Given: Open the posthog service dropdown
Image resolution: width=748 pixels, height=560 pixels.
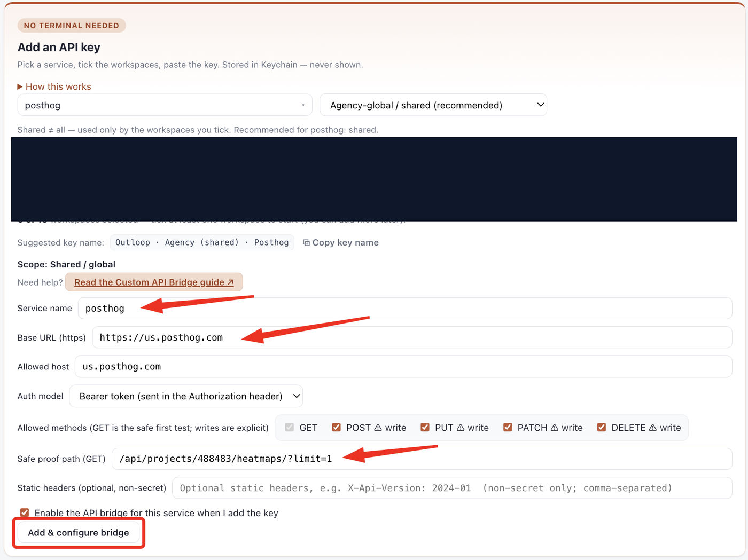Looking at the screenshot, I should [165, 105].
